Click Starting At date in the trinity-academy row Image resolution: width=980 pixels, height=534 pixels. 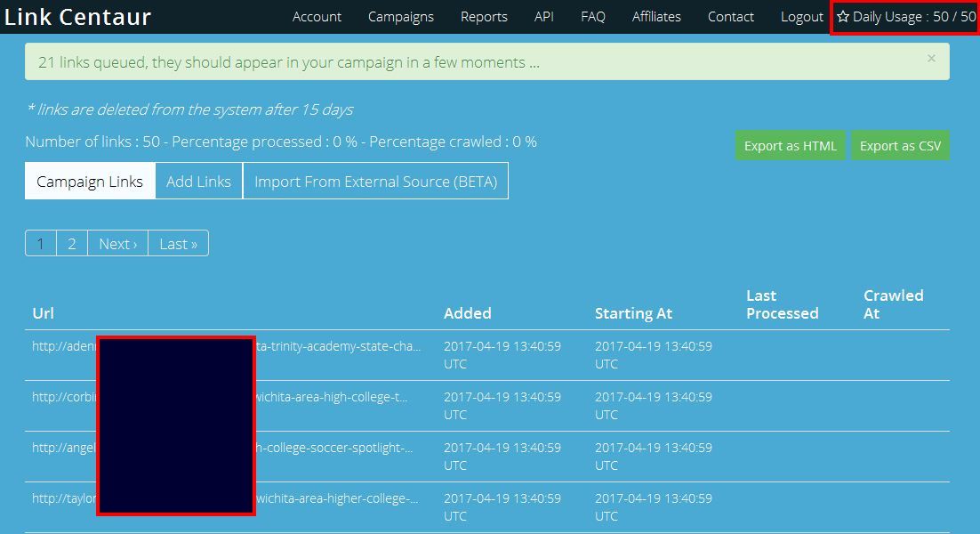[654, 355]
